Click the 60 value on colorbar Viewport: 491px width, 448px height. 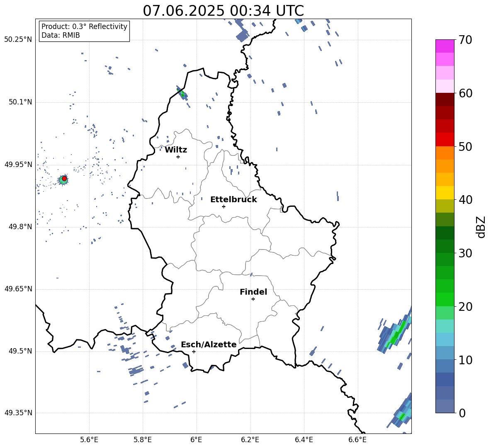[x=465, y=93]
